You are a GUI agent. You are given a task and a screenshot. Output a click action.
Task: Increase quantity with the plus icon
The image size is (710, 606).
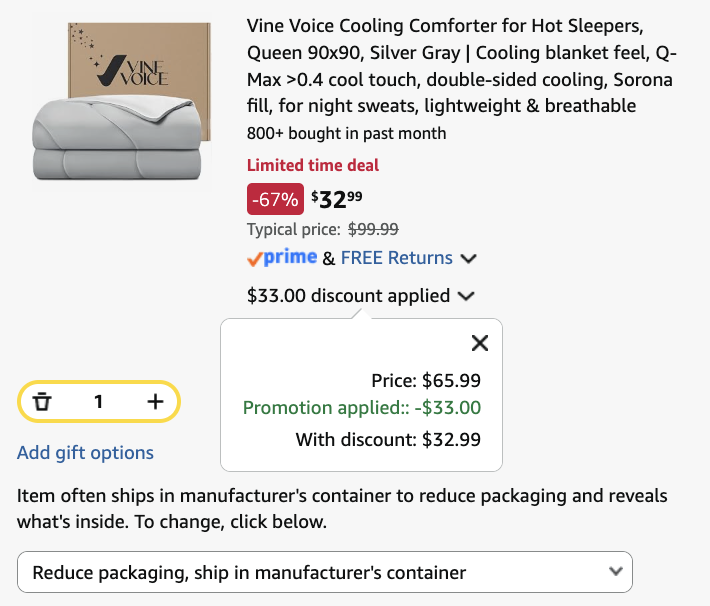[155, 401]
